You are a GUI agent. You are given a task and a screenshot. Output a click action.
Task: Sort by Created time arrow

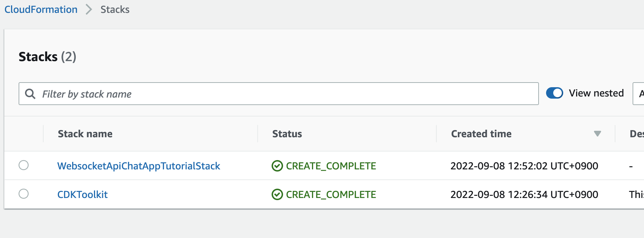tap(597, 134)
